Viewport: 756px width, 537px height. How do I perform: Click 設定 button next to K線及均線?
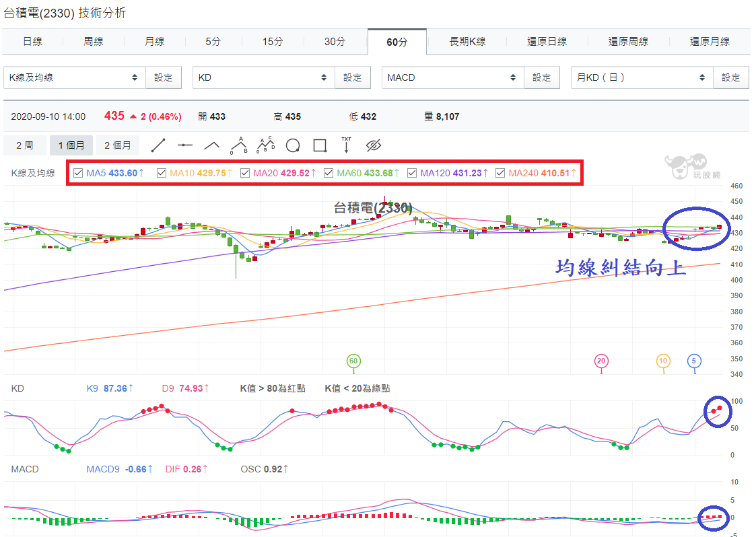click(x=164, y=77)
